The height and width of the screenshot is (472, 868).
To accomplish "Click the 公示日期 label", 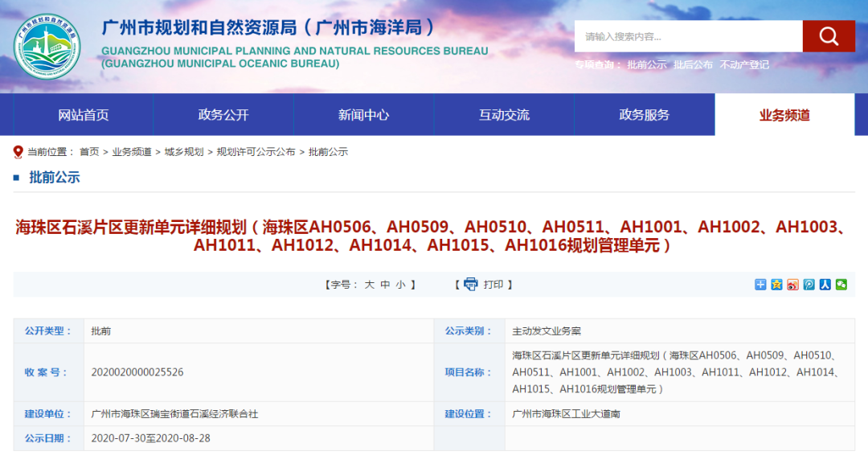I will pos(48,438).
